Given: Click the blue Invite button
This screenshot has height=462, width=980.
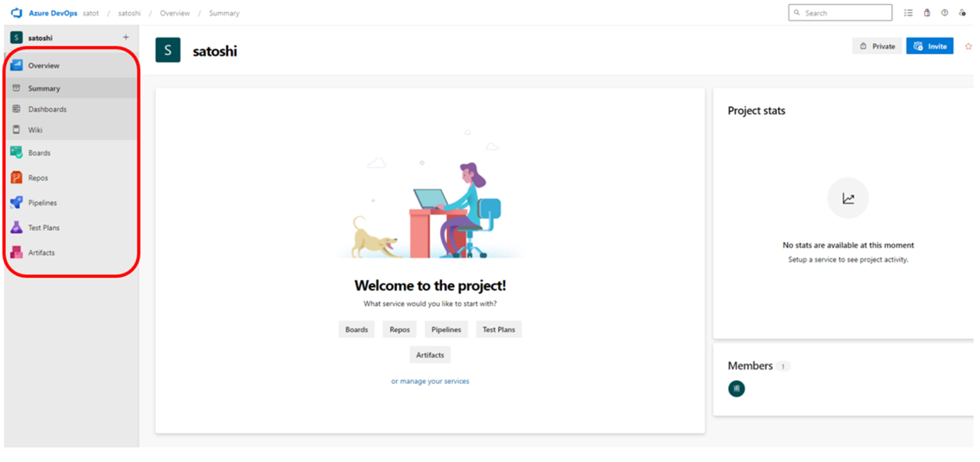Looking at the screenshot, I should (930, 46).
